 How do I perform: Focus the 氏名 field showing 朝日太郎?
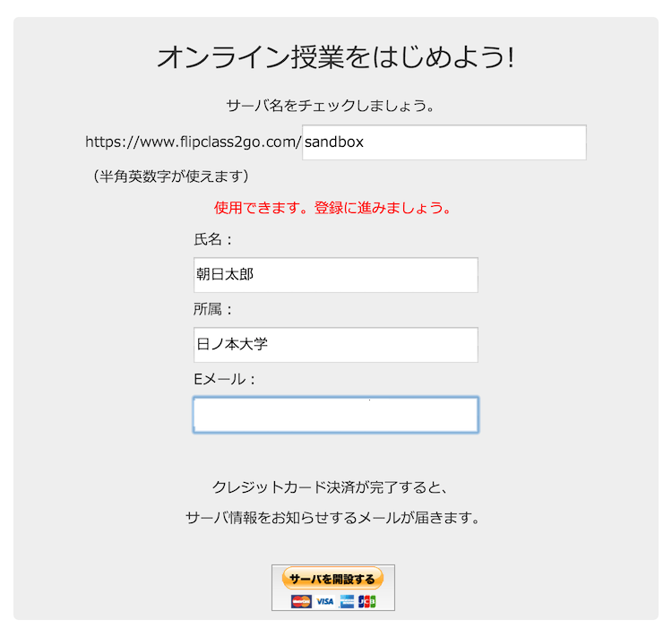336,275
